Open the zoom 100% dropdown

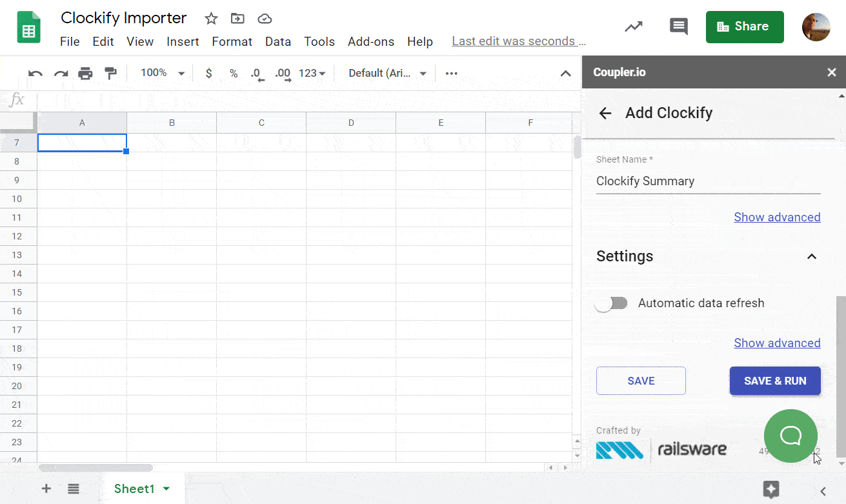tap(163, 73)
